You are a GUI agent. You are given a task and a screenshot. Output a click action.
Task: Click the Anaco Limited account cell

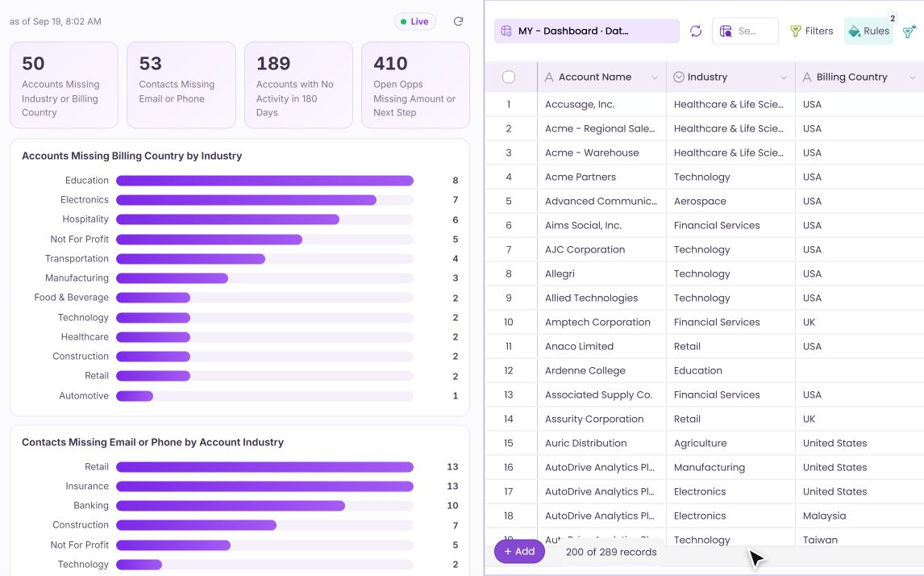click(601, 346)
